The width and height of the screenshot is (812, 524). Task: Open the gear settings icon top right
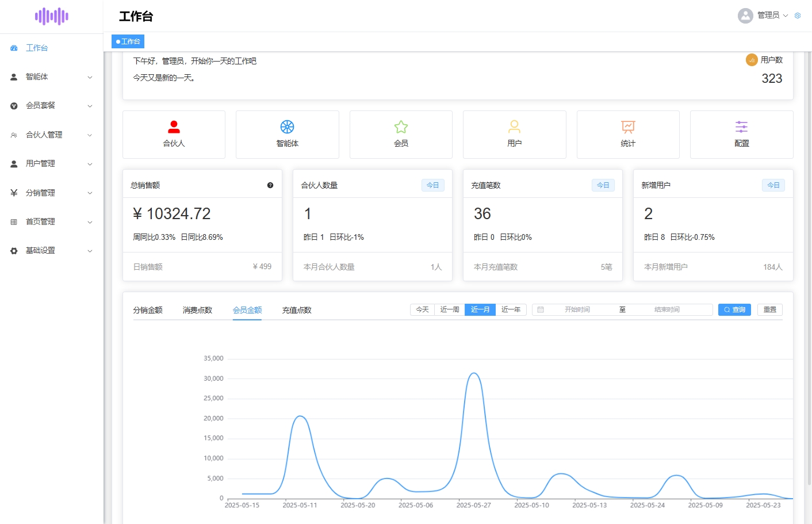[797, 16]
